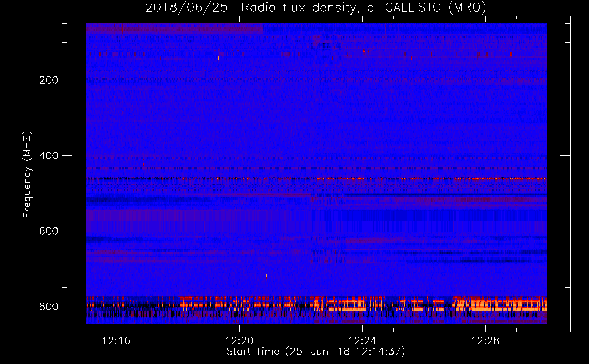Click the 12:20 time tick label

[x=239, y=341]
